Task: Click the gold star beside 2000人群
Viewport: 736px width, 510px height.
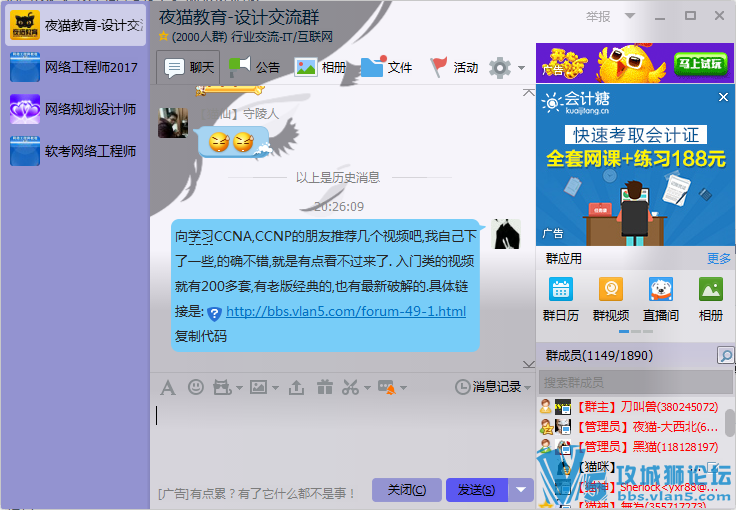Action: [x=163, y=36]
